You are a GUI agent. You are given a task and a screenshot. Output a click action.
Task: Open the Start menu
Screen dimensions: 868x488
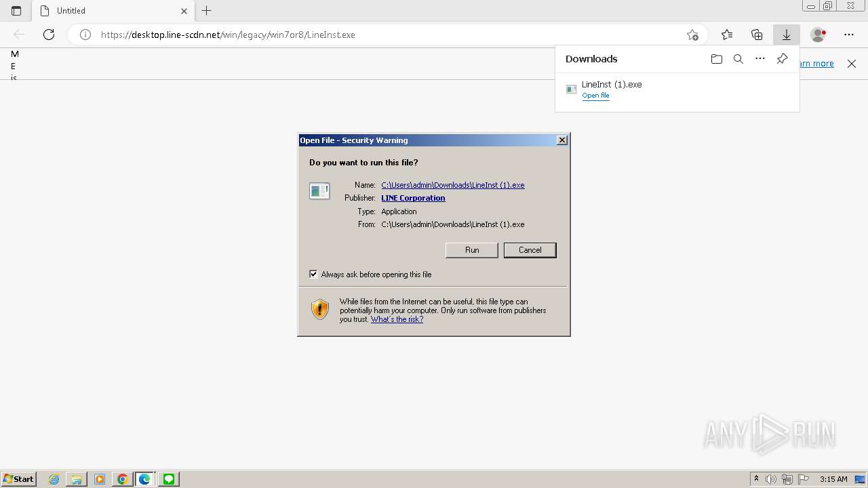18,479
